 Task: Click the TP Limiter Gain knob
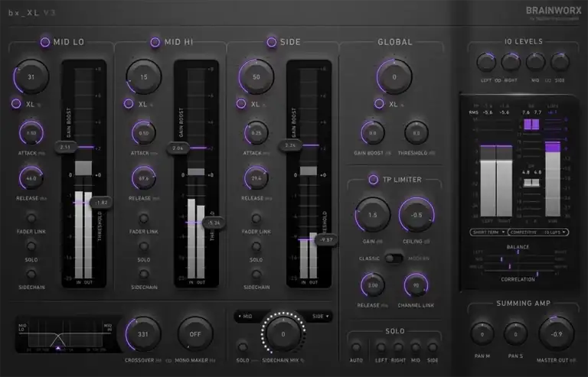click(x=372, y=215)
